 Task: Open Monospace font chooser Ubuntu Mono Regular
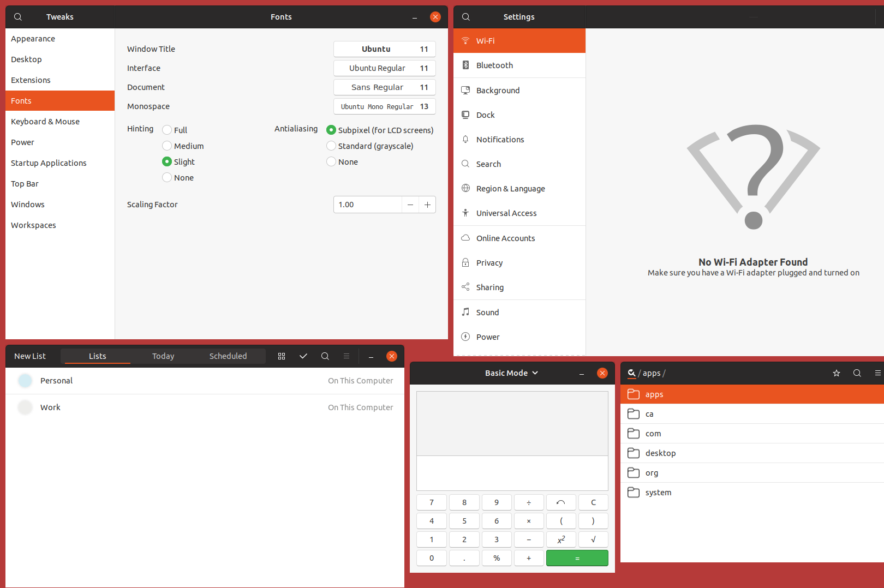click(385, 106)
